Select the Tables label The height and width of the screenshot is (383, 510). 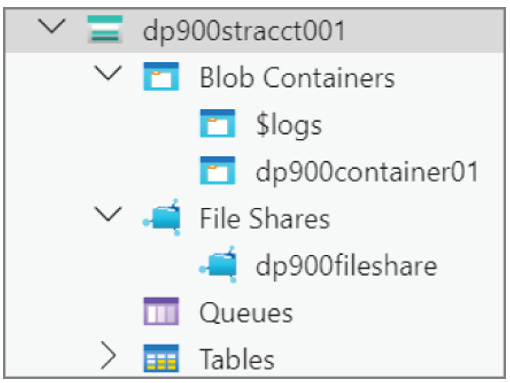pyautogui.click(x=237, y=359)
